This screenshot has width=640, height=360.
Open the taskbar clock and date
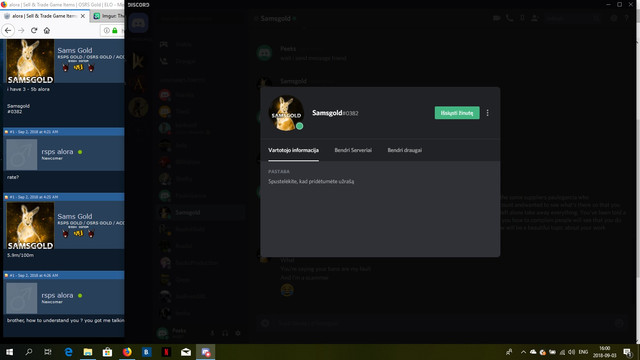point(604,352)
